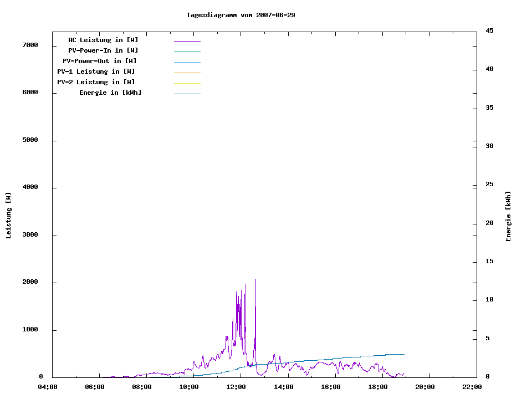Click the yellow line sample for PV-2 Leistung
The width and height of the screenshot is (532, 399).
pos(187,83)
